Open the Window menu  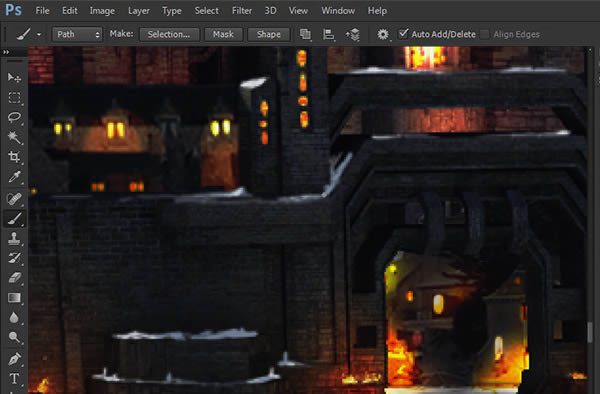point(338,11)
